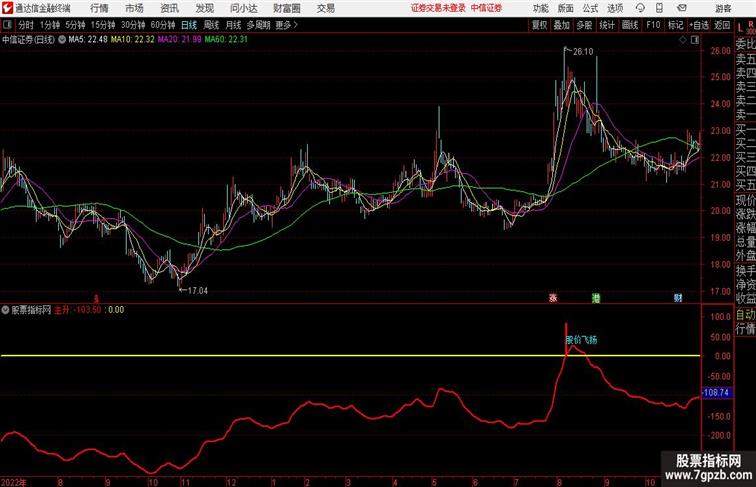The width and height of the screenshot is (756, 487).
Task: Toggle the right panel layout icon
Action: click(x=695, y=40)
